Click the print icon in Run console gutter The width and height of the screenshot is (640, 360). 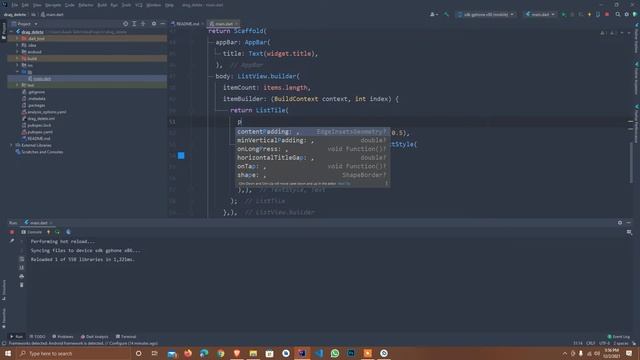click(x=22, y=276)
